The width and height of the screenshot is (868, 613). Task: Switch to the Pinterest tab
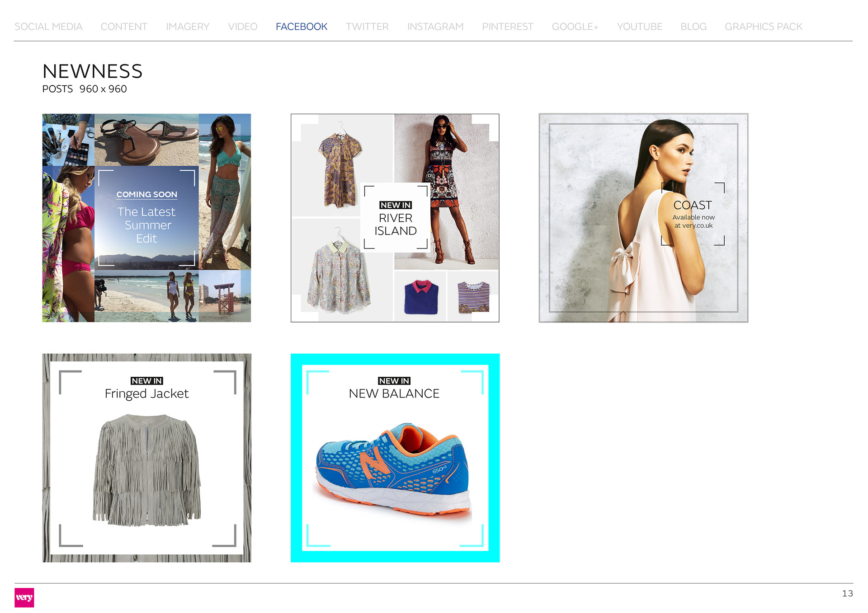pyautogui.click(x=508, y=27)
